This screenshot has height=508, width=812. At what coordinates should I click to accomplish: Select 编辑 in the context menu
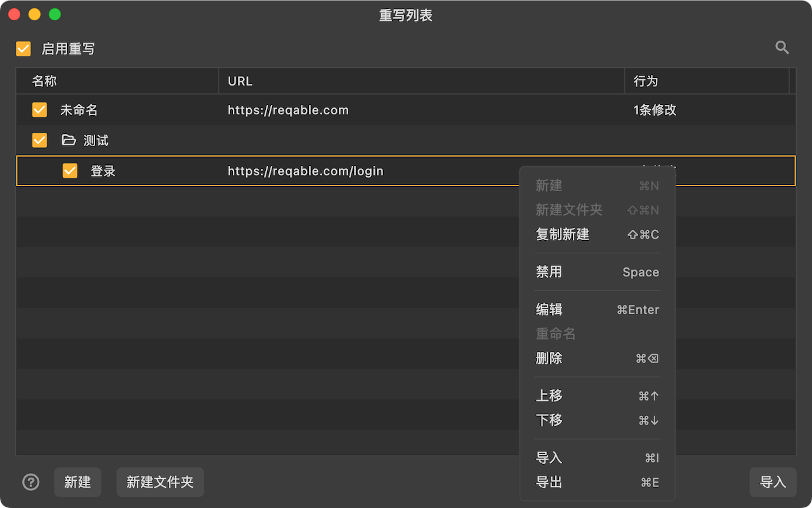click(598, 309)
